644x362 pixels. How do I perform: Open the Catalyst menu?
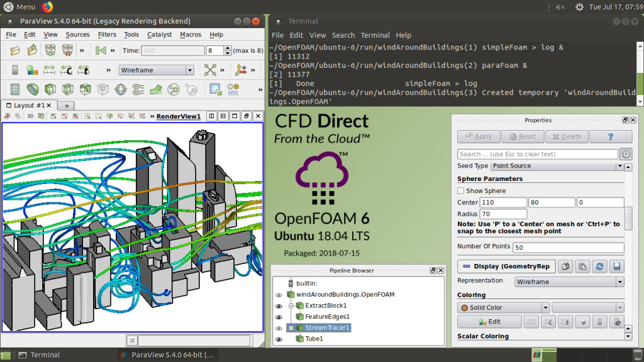[159, 35]
